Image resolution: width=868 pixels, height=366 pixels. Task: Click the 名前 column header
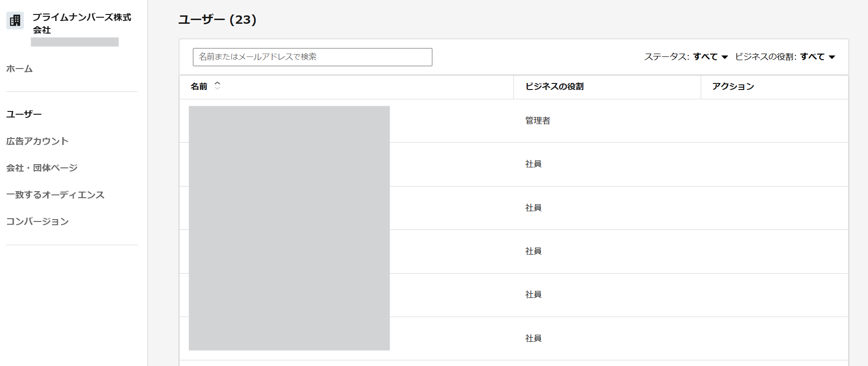(x=199, y=87)
